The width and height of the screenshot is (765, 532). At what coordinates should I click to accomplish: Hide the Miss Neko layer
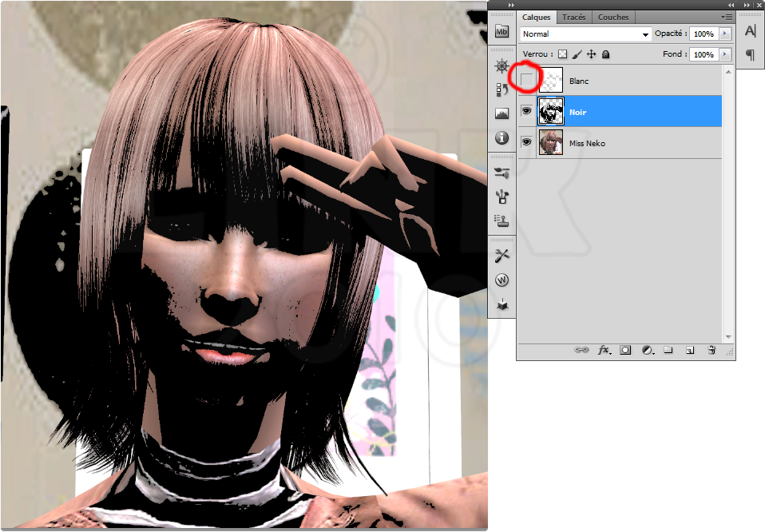pyautogui.click(x=527, y=143)
